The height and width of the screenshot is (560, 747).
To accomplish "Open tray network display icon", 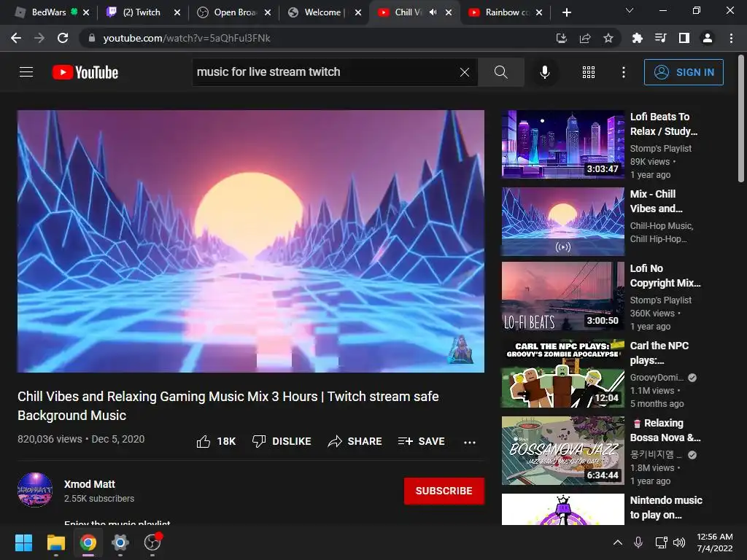I will point(661,542).
